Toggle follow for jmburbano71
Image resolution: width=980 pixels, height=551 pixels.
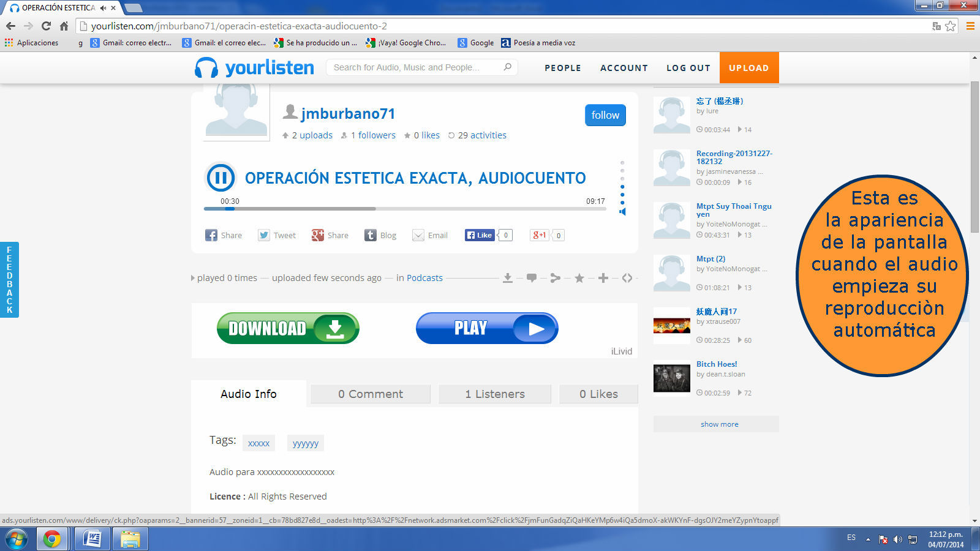(x=605, y=115)
